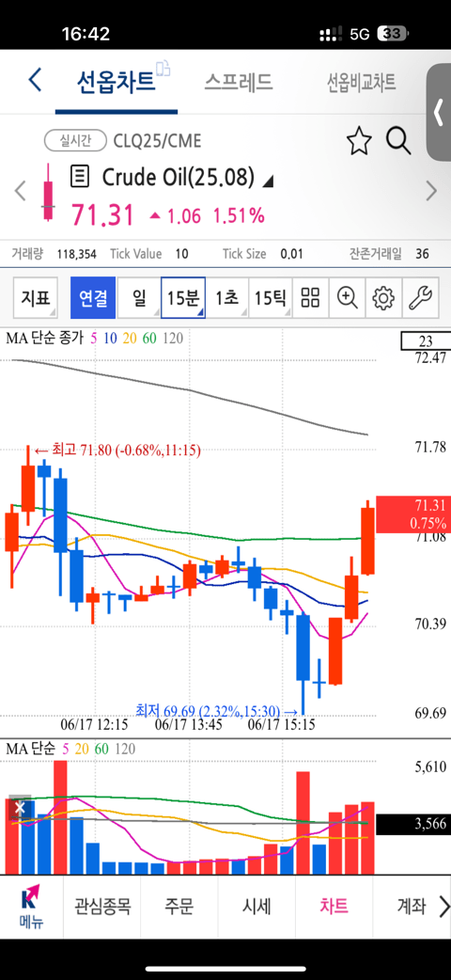451x980 pixels.
Task: Expand the 지표 indicators dropdown
Action: click(36, 297)
